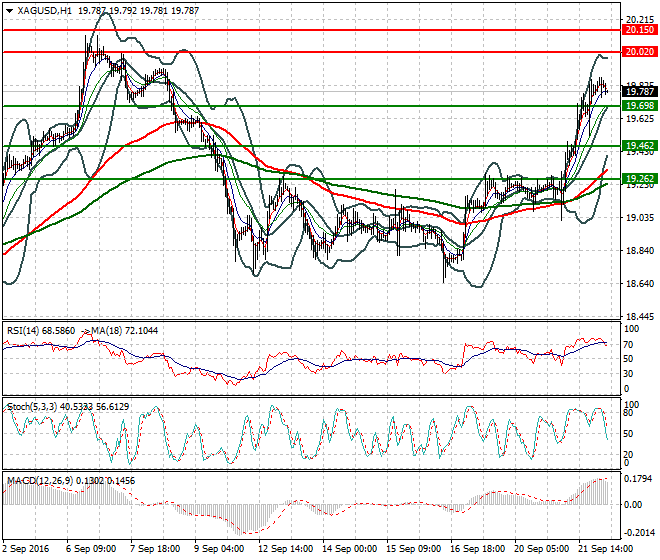Click the 7 Sep 18:00 time label

155,549
